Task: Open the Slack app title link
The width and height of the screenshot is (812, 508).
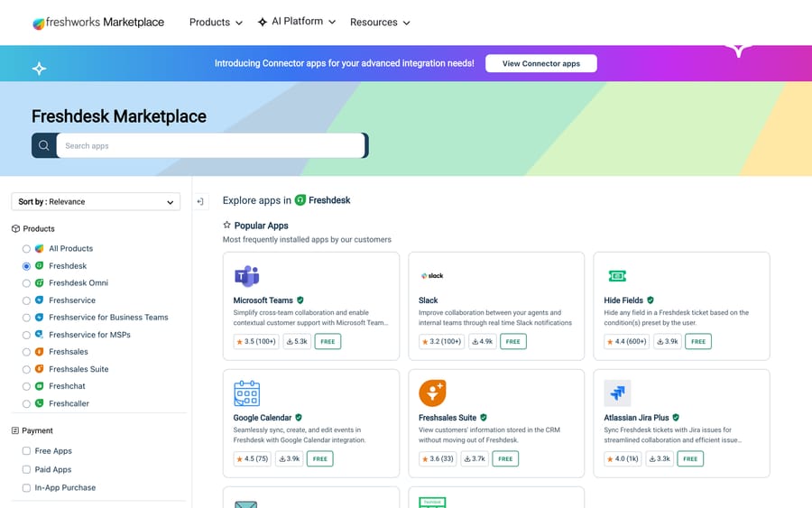Action: click(x=429, y=300)
